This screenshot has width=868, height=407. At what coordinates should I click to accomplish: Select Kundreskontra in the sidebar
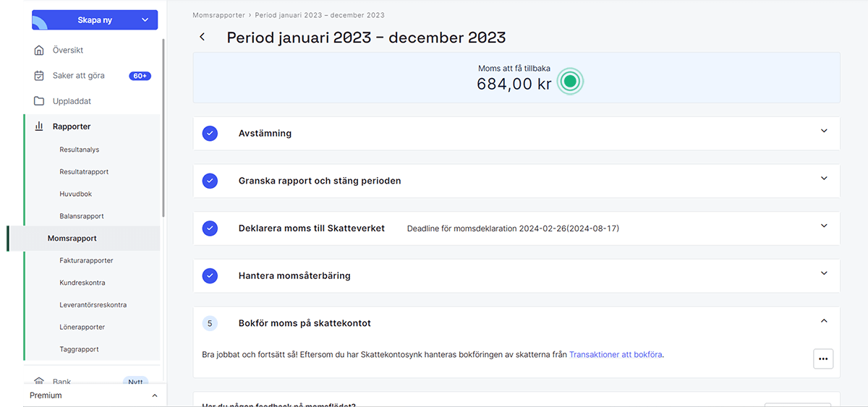(82, 283)
